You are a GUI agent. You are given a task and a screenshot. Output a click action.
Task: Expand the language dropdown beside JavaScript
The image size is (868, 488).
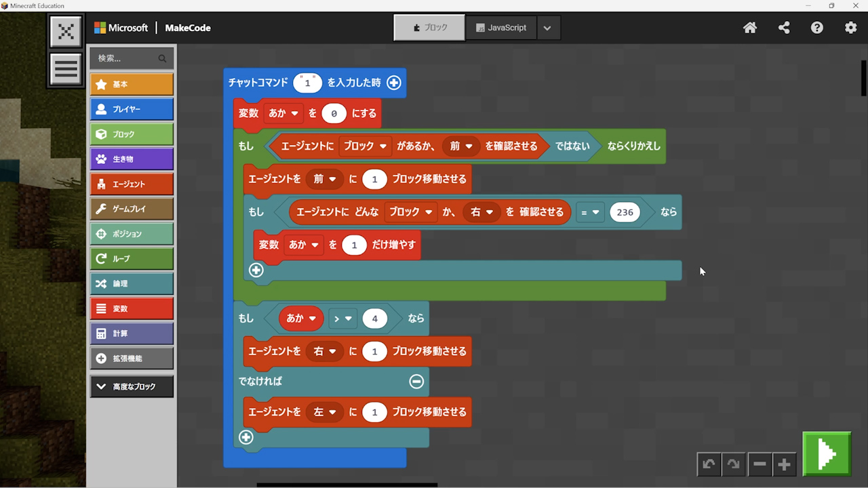(x=547, y=28)
